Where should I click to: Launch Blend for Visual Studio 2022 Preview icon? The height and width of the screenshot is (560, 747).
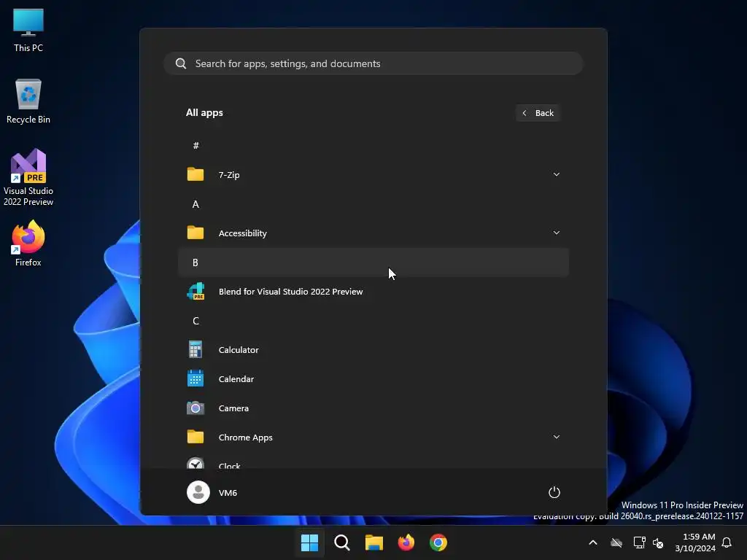tap(196, 292)
